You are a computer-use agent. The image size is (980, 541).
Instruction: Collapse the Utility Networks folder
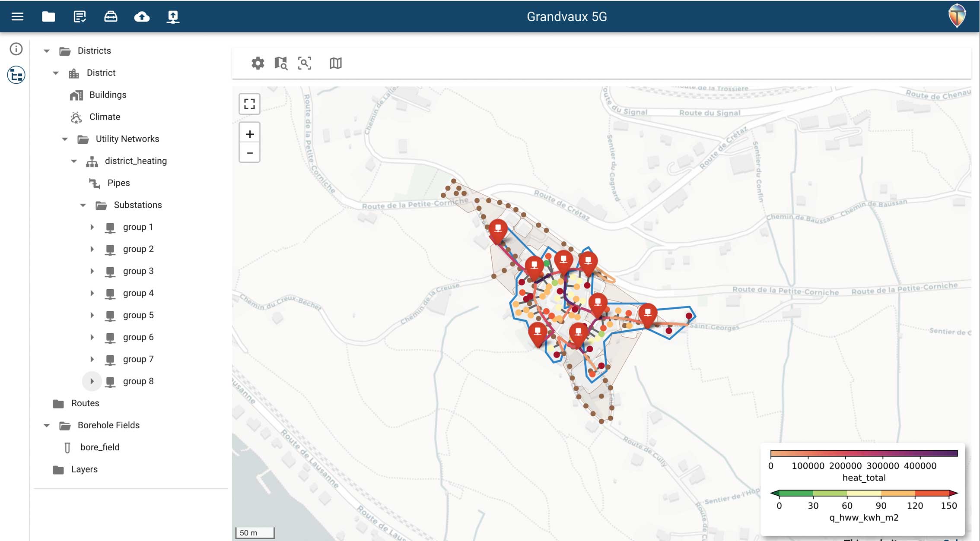[x=65, y=139]
